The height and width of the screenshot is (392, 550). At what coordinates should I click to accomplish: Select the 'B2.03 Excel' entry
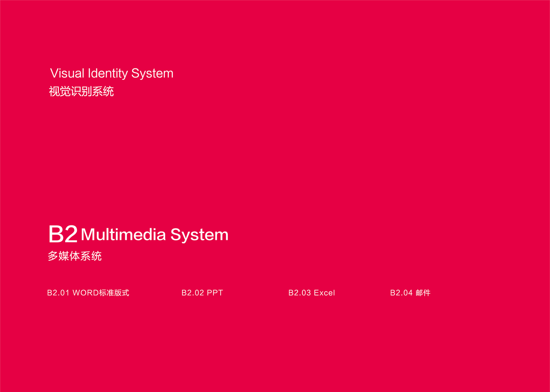[x=312, y=293]
